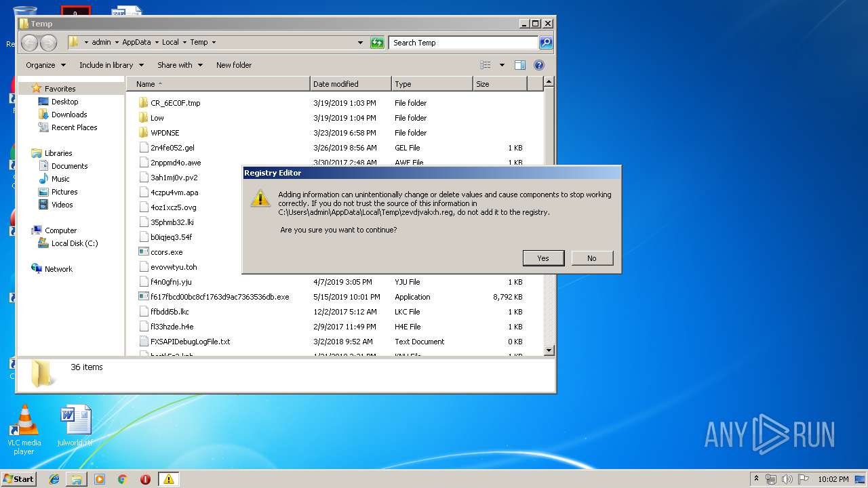Create a New folder

pyautogui.click(x=234, y=65)
